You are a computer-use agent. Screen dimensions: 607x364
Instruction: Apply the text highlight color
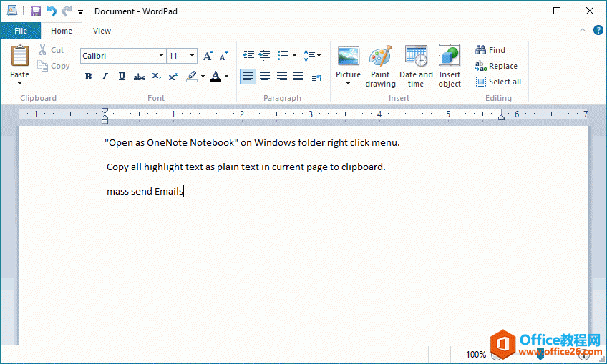[x=192, y=77]
